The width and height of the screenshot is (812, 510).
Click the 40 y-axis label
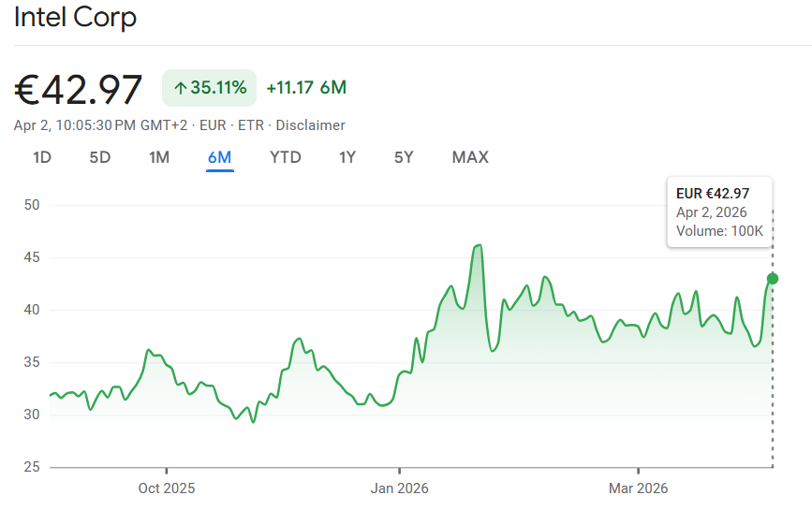pyautogui.click(x=32, y=310)
